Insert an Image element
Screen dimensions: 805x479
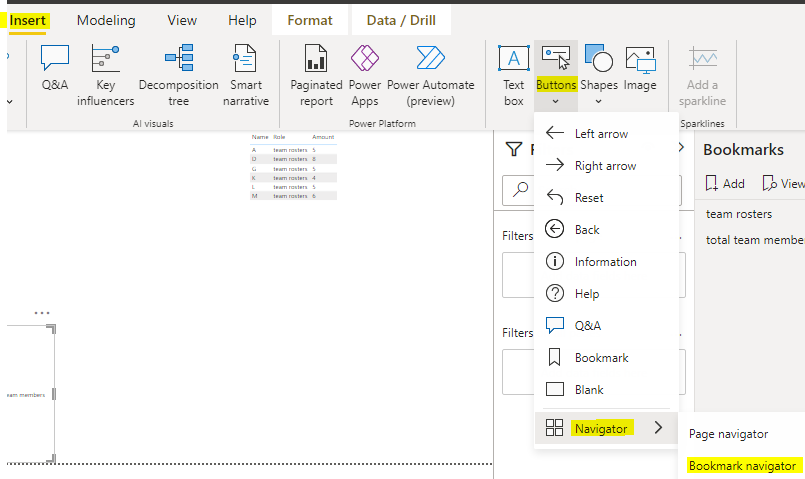[640, 68]
